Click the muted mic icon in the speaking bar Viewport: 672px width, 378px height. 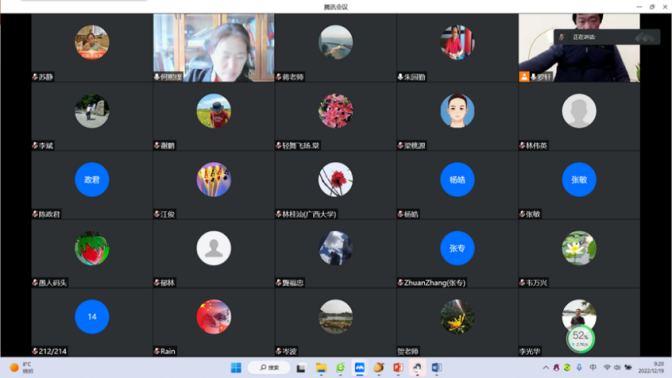click(561, 37)
